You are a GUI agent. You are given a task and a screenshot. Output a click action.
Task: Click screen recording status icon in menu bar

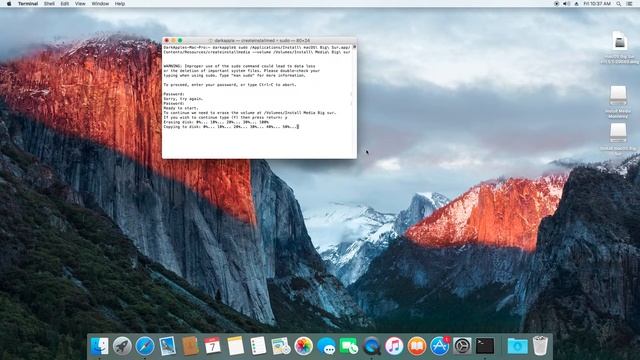pyautogui.click(x=556, y=4)
